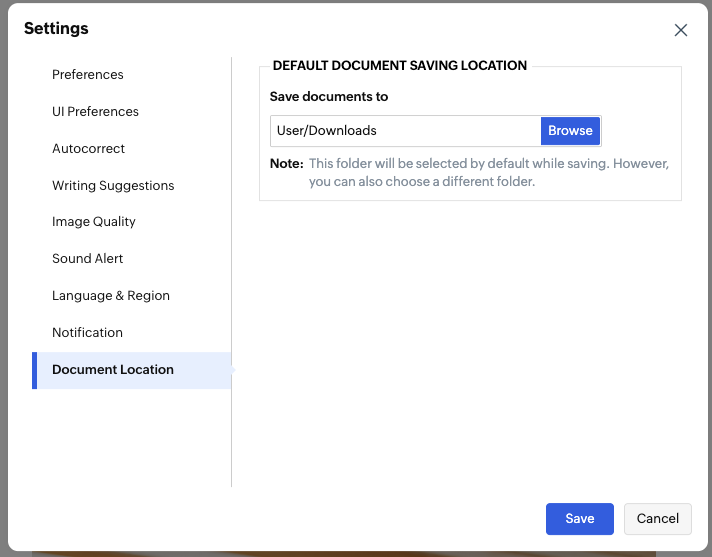Go to Writing Suggestions settings
The image size is (712, 557).
tap(113, 185)
